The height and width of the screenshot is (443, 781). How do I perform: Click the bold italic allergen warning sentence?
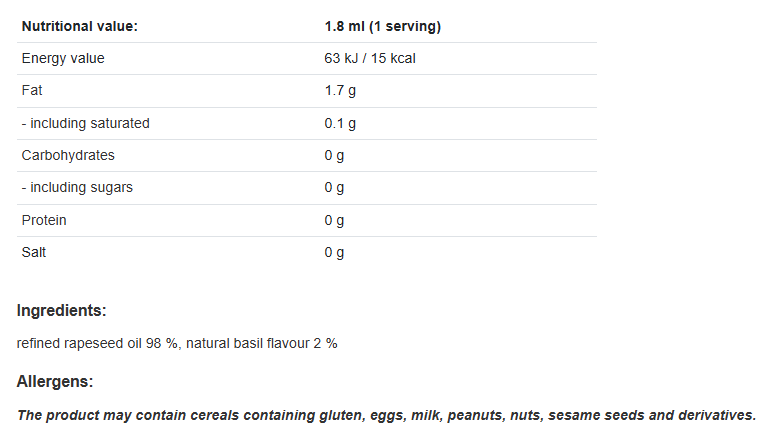coord(386,415)
